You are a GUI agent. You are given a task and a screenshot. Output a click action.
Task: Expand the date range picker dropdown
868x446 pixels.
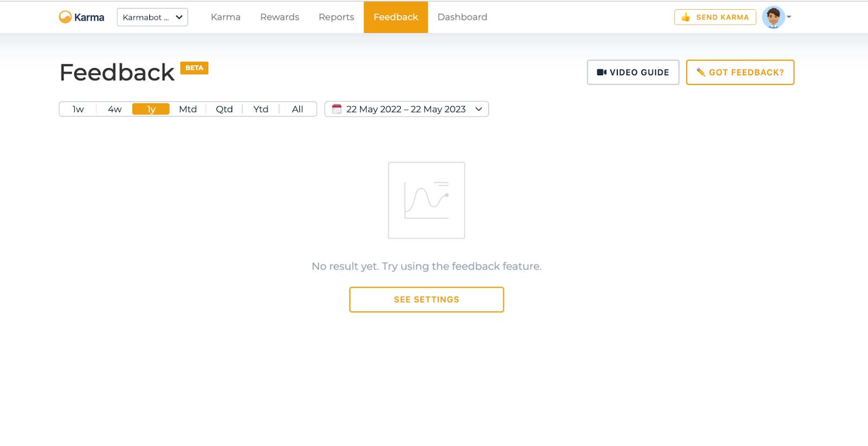point(478,109)
